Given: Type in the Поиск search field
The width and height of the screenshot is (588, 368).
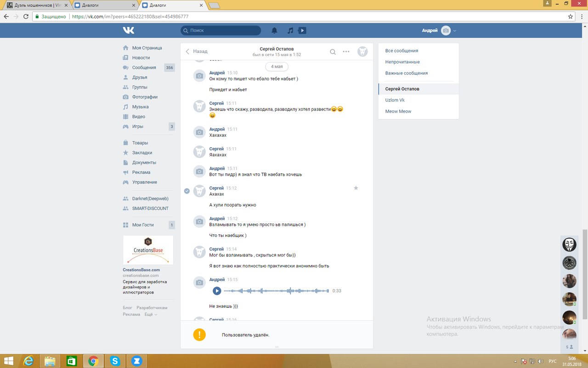Looking at the screenshot, I should pyautogui.click(x=223, y=30).
